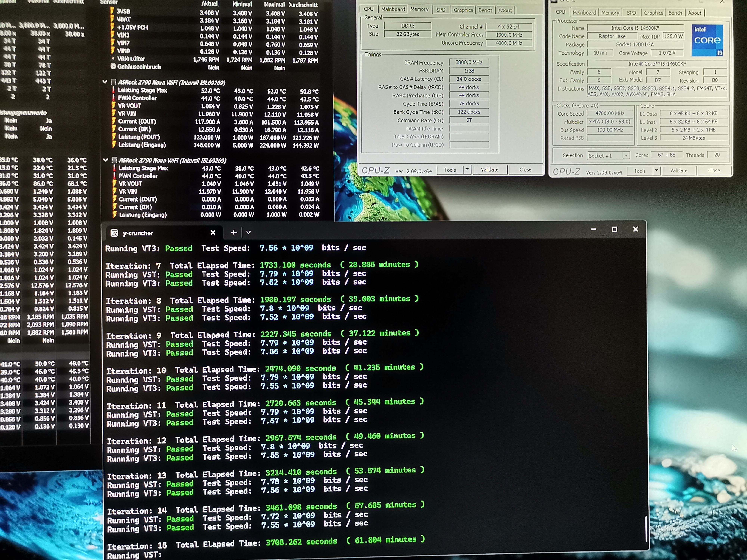The width and height of the screenshot is (747, 560).
Task: Click the VIN7 voltage sensor icon
Action: click(112, 43)
